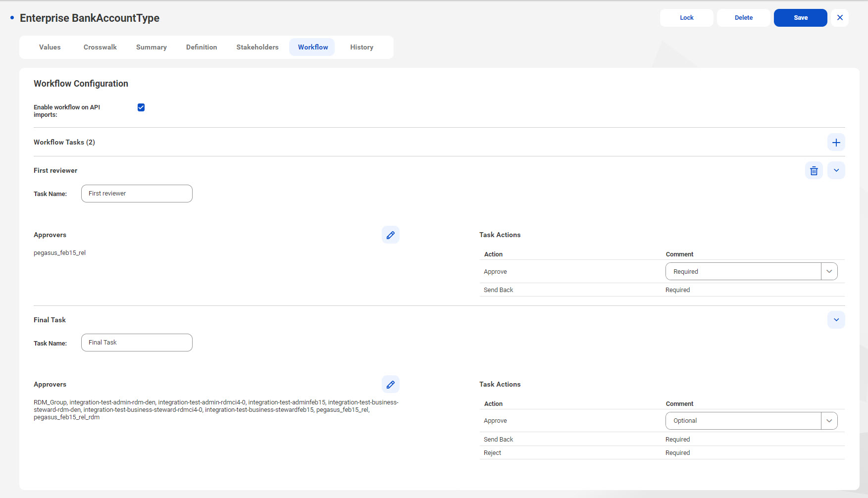Click the Reject action row in Final Task
The image size is (868, 498).
(662, 453)
